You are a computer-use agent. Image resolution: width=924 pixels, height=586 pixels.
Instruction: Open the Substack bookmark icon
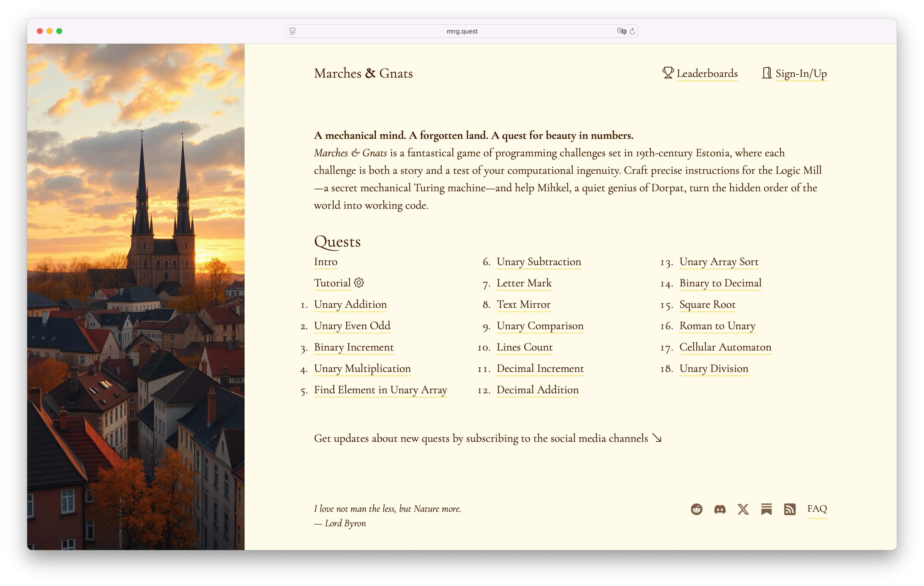tap(767, 509)
